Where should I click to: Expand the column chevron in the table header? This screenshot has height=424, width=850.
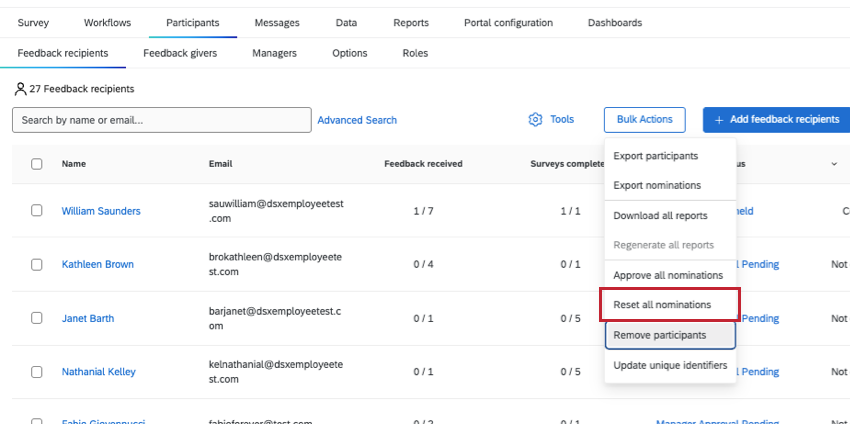point(834,164)
